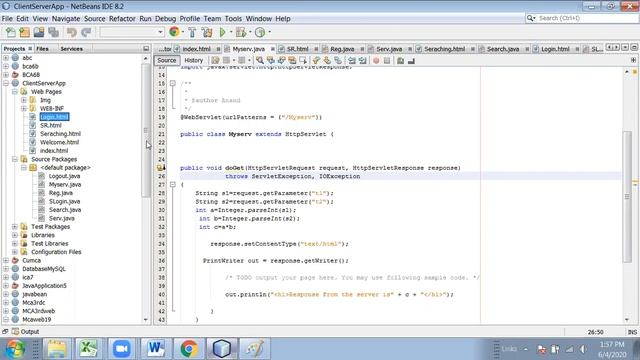
Task: Collapse the ClientServerApp project node
Action: tap(6, 83)
